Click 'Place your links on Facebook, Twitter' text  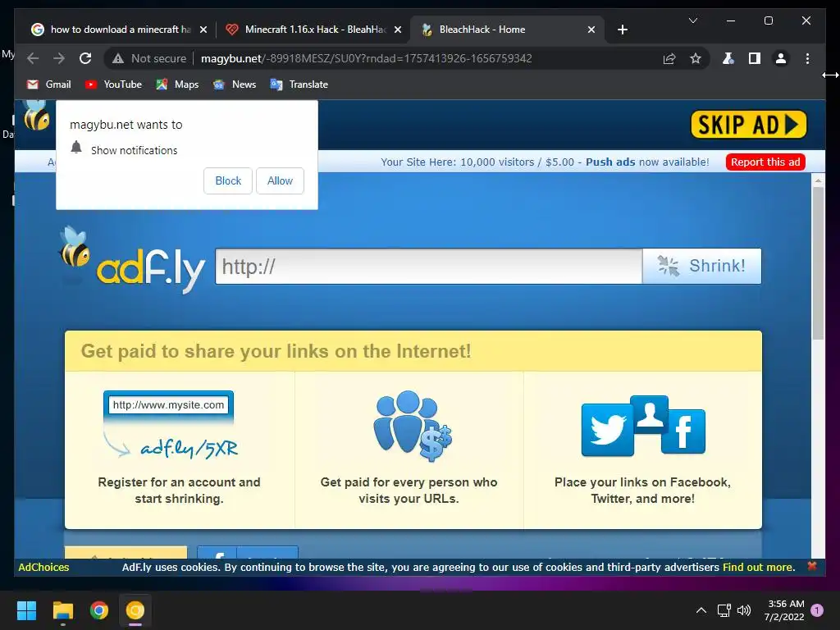[642, 491]
